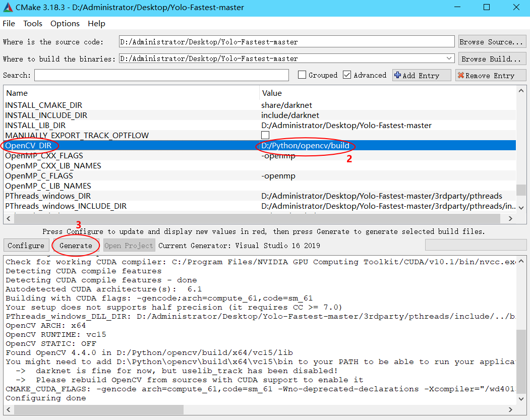
Task: Click the 'OpenCV RUNTIME: vc15' log line
Action: (56, 334)
